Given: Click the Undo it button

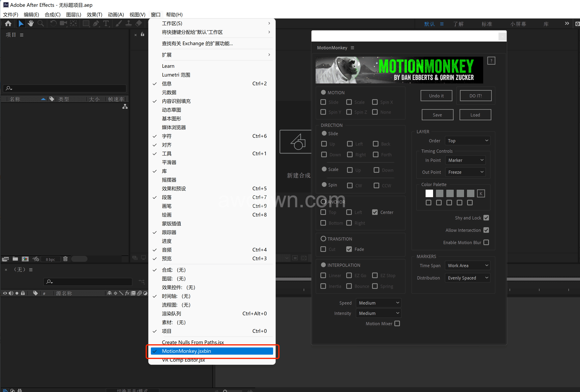Looking at the screenshot, I should coord(436,96).
